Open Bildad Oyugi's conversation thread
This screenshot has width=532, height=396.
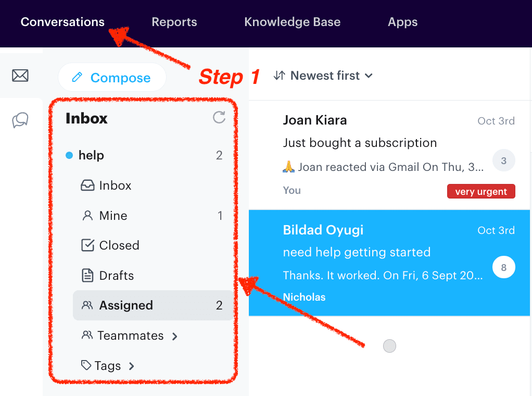pyautogui.click(x=364, y=252)
